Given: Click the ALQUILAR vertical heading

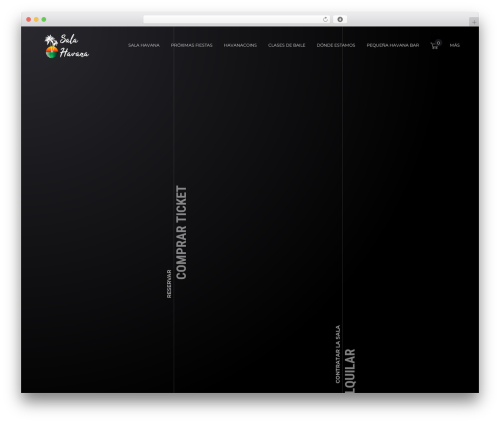Looking at the screenshot, I should (350, 371).
